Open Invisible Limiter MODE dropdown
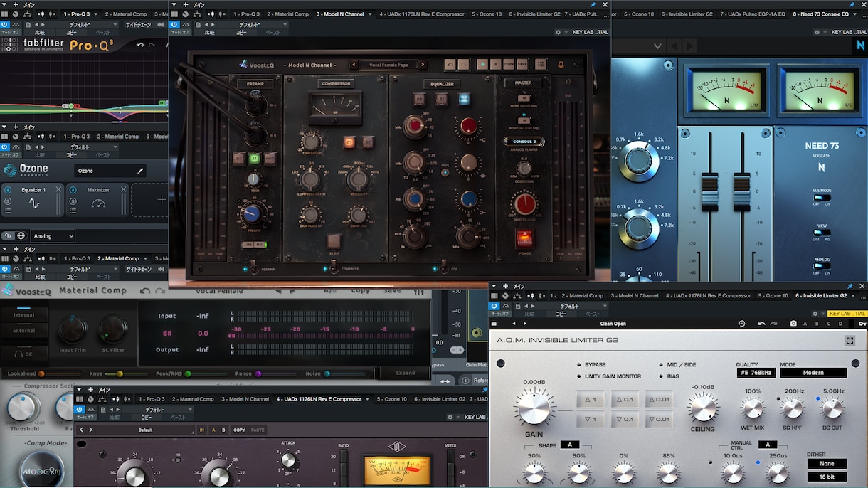The height and width of the screenshot is (488, 868). tap(813, 373)
